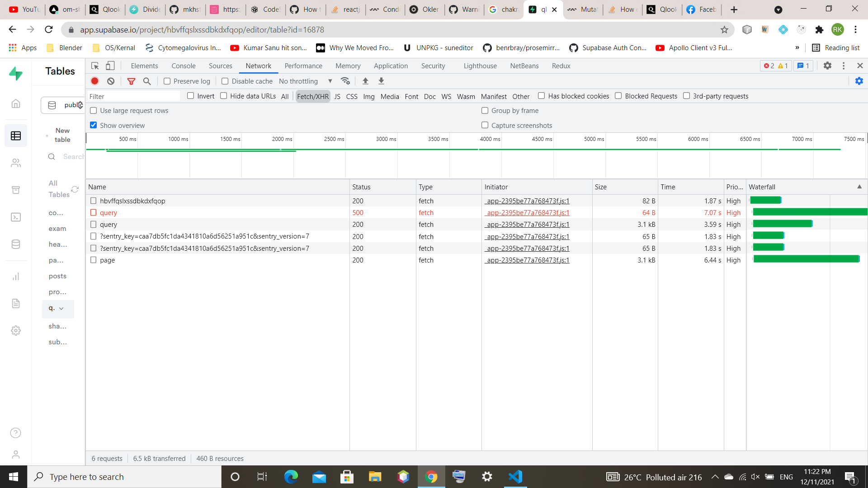Switch to the Redux tab in DevTools
The image size is (868, 488).
click(561, 66)
